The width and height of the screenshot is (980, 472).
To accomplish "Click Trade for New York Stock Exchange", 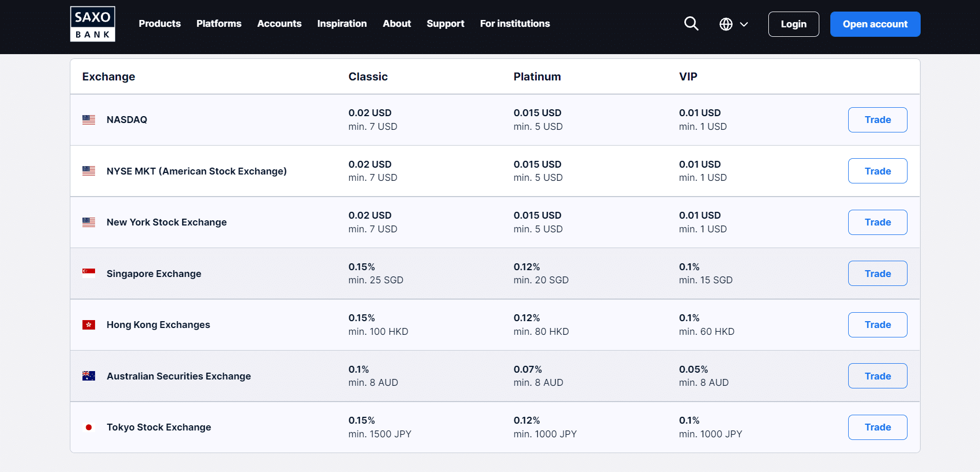I will pos(878,222).
